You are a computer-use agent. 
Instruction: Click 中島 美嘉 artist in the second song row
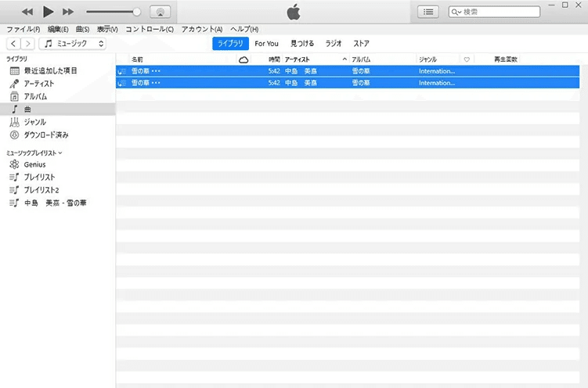coord(301,83)
